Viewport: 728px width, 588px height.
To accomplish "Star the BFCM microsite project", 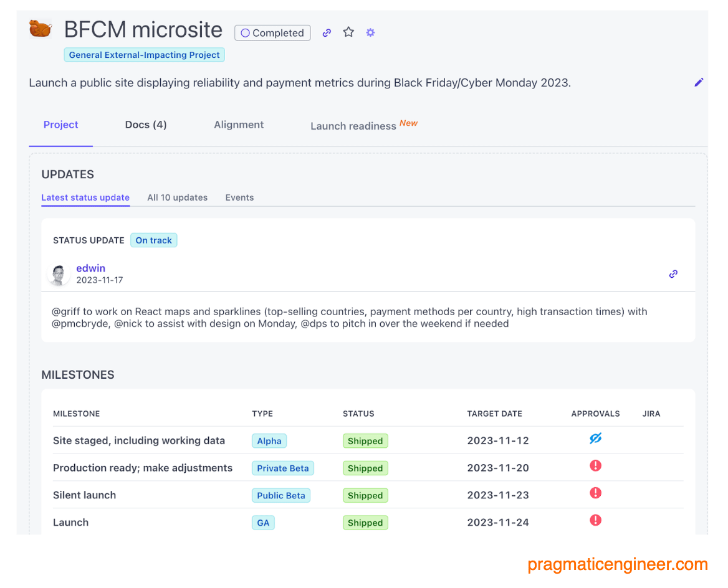I will pos(348,32).
